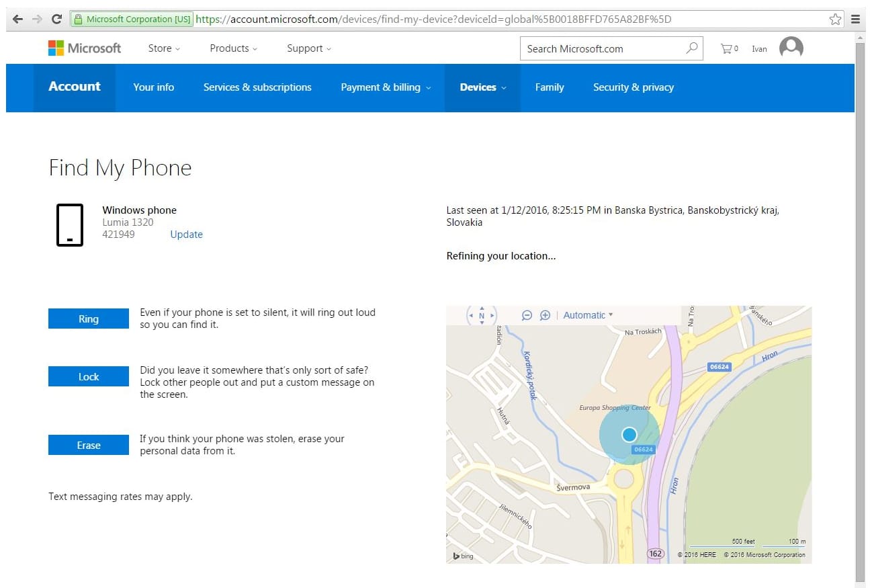Open the user profile avatar
The width and height of the screenshot is (870, 588).
coord(791,48)
